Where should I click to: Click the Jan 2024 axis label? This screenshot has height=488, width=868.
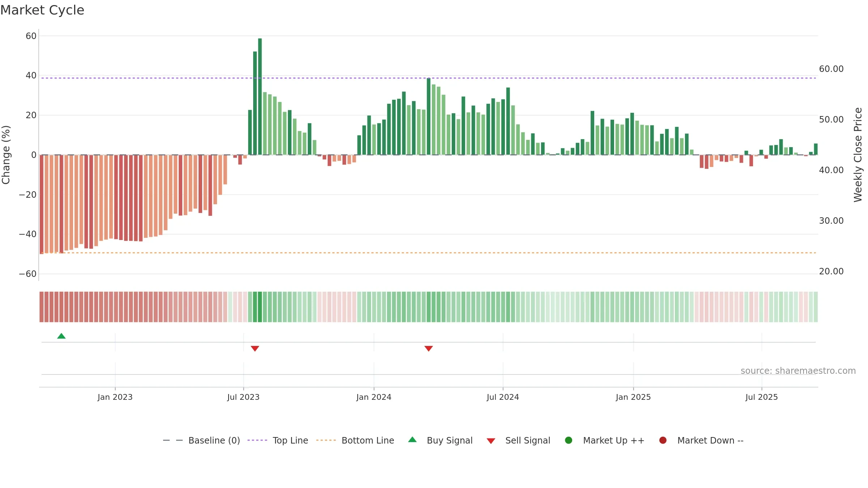[x=374, y=397]
